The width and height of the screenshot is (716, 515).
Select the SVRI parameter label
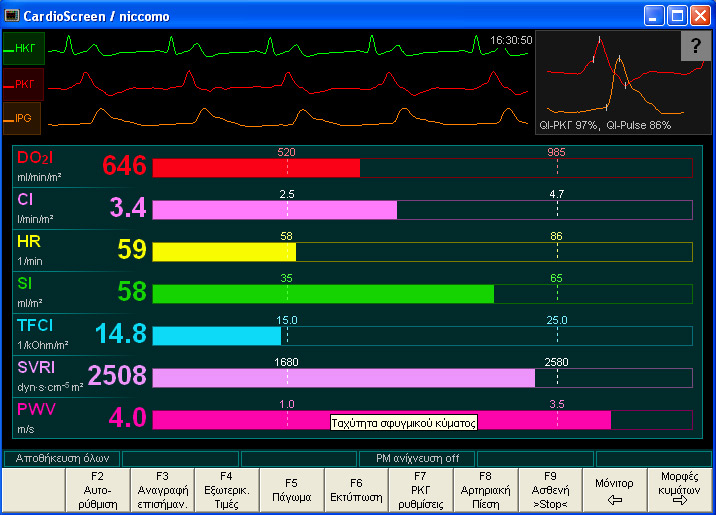tap(38, 369)
